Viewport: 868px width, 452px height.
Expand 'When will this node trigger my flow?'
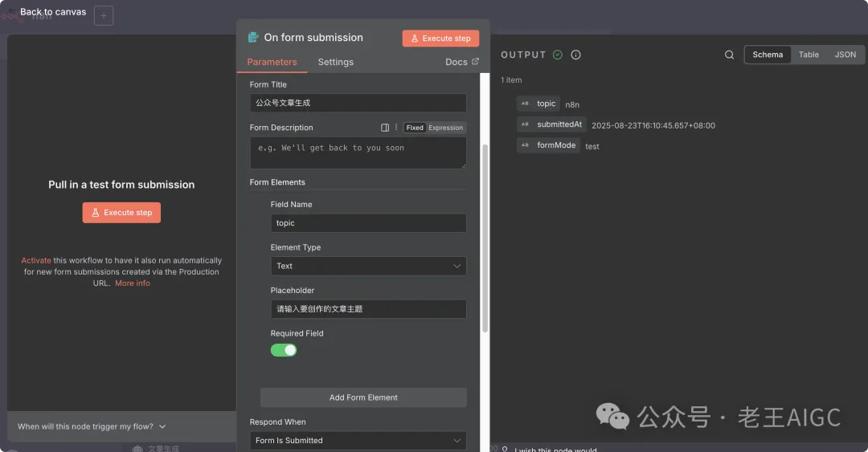click(x=92, y=426)
